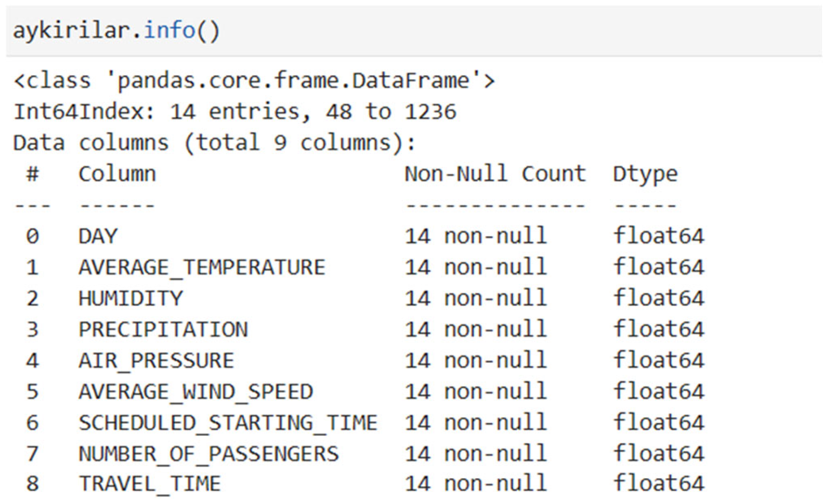Click the AVERAGE_TEMPERATURE column name
This screenshot has width=828, height=504.
[202, 267]
